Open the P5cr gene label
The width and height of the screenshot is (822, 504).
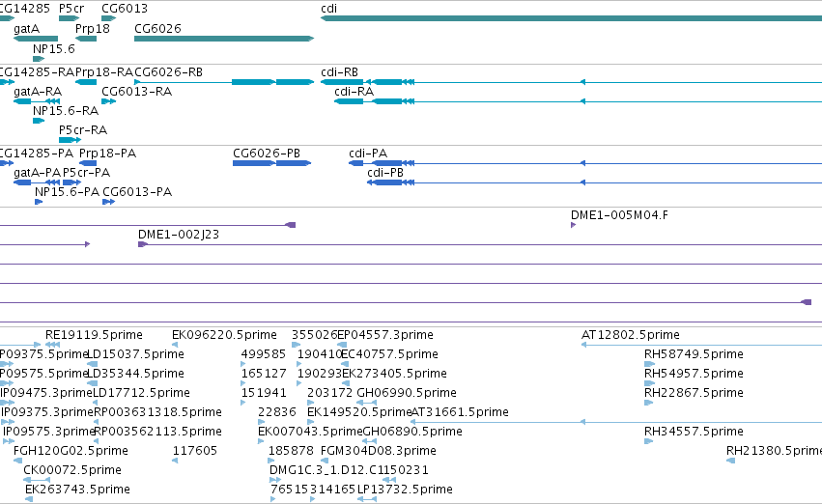(71, 9)
